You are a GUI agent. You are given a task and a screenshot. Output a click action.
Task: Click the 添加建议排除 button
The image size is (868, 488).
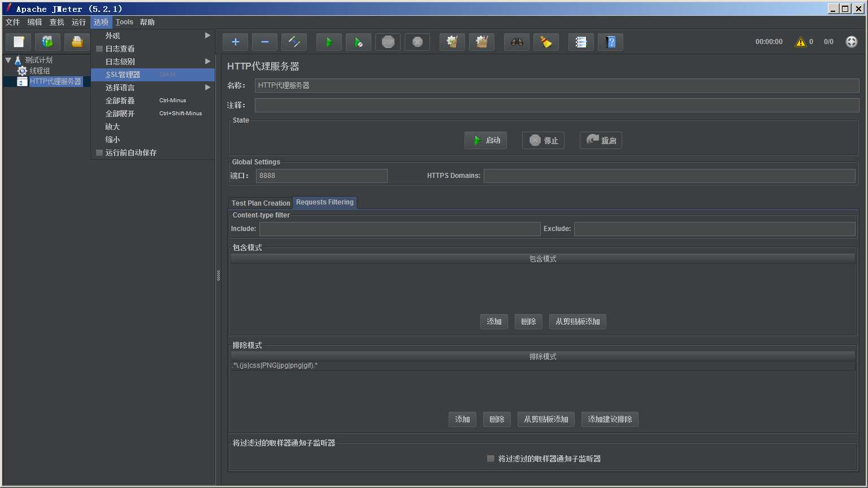coord(610,419)
